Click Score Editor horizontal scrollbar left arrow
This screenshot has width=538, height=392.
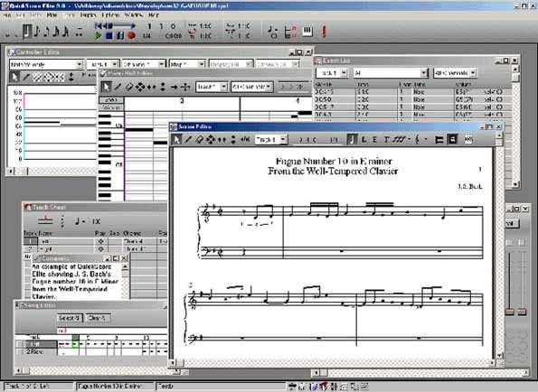pyautogui.click(x=174, y=362)
